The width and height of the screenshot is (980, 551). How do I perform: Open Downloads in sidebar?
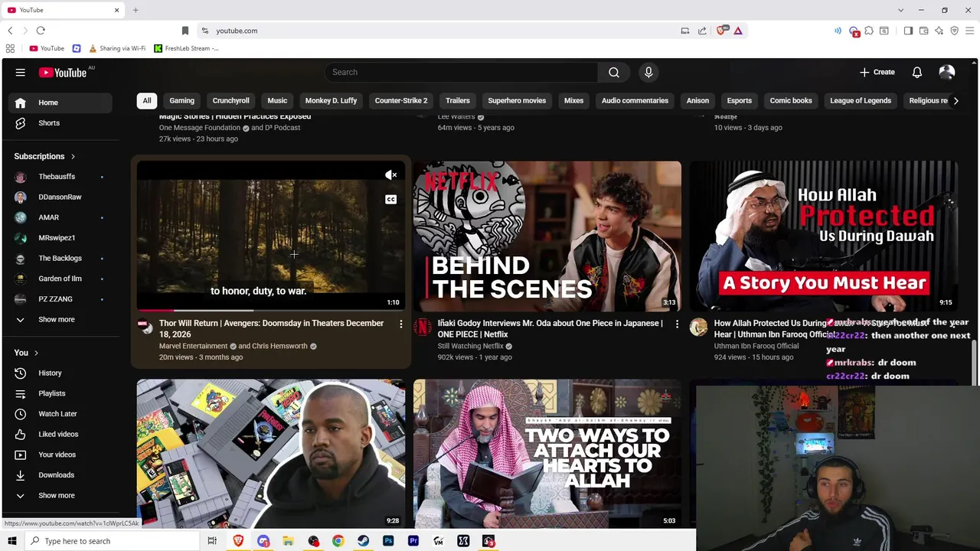point(58,475)
